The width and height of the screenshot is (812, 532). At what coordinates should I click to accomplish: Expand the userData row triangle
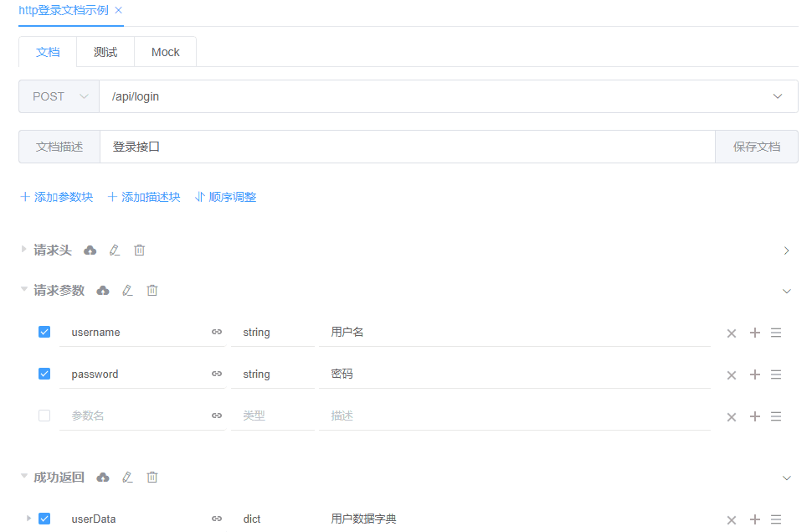(29, 518)
